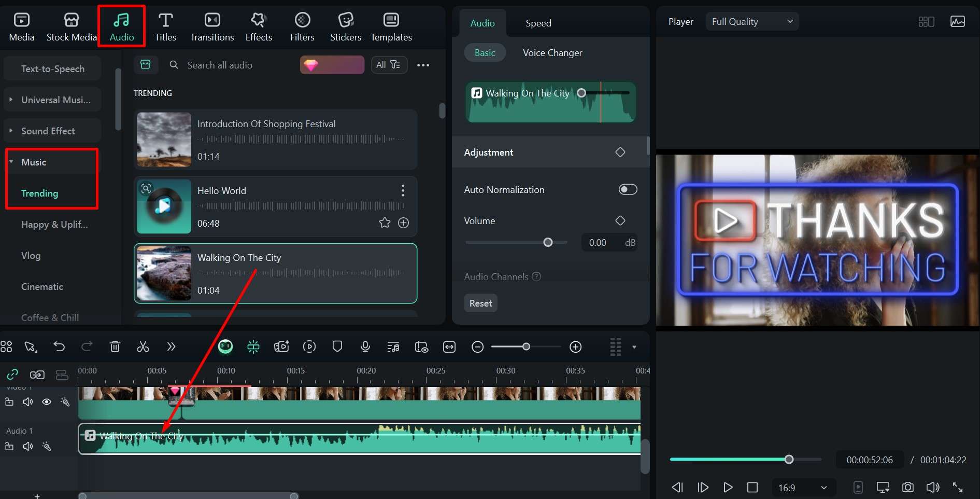
Task: Toggle the timeline link icon
Action: (x=12, y=375)
